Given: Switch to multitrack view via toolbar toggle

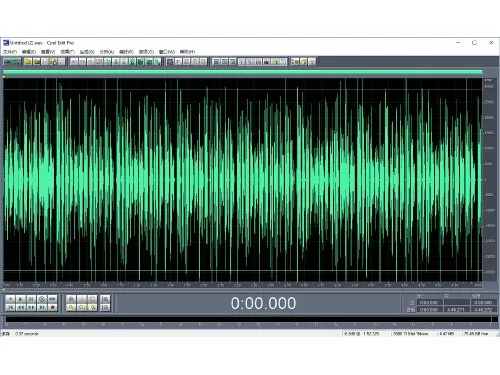Looking at the screenshot, I should pos(12,62).
